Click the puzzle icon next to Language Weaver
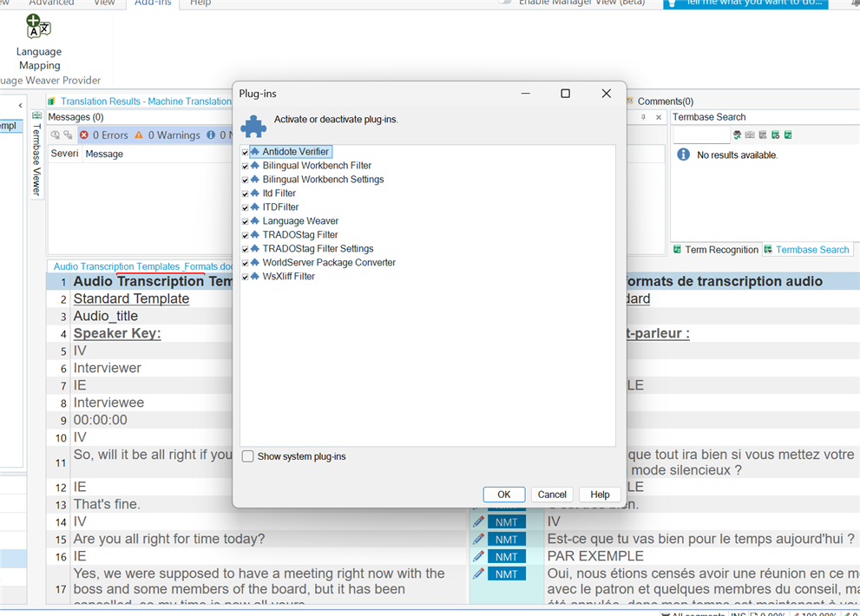This screenshot has width=860, height=616. [255, 220]
